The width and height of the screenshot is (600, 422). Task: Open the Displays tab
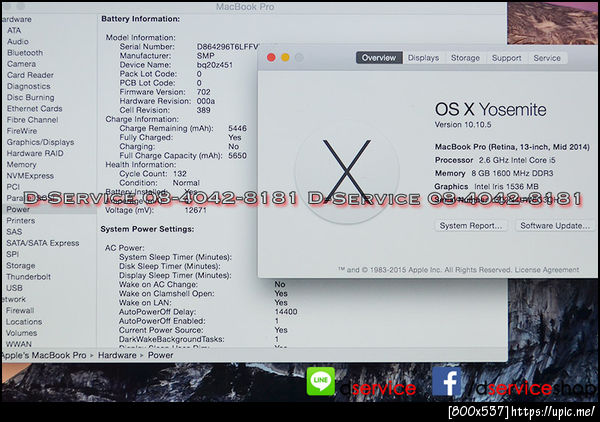pyautogui.click(x=423, y=58)
